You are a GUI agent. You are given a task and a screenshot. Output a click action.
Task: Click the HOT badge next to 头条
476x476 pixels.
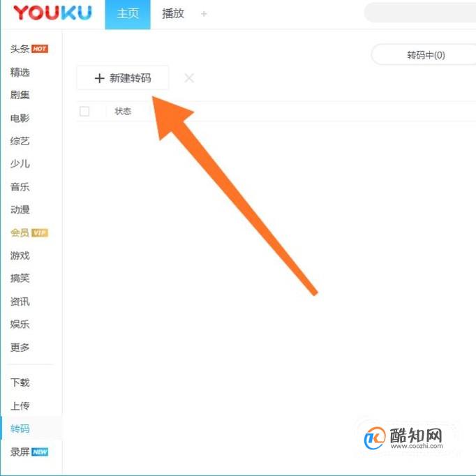tap(40, 49)
